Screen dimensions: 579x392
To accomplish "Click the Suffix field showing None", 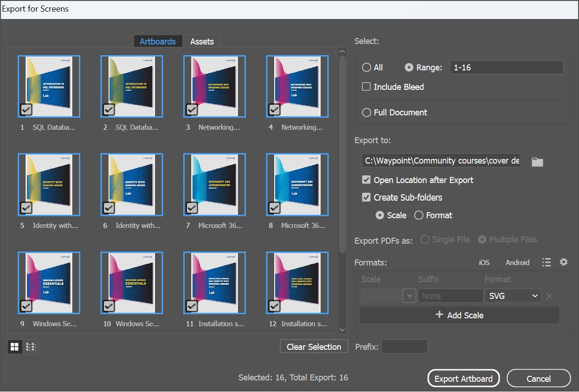I will [x=450, y=296].
